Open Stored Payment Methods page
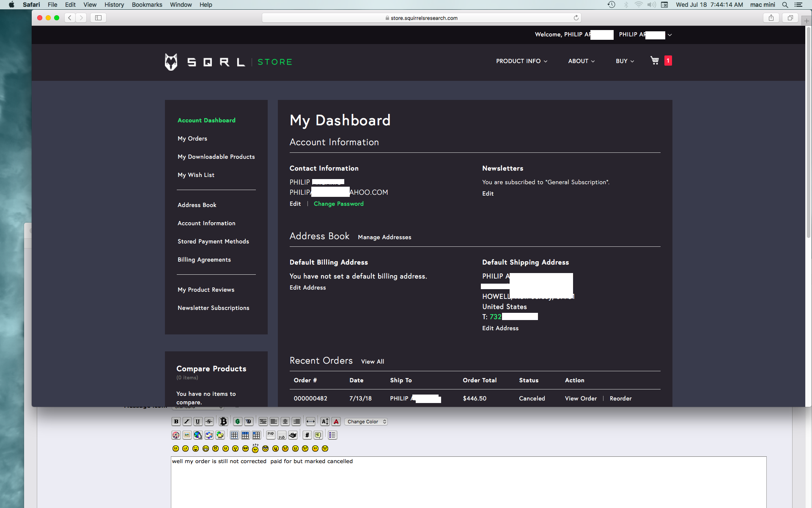The width and height of the screenshot is (812, 508). (213, 241)
